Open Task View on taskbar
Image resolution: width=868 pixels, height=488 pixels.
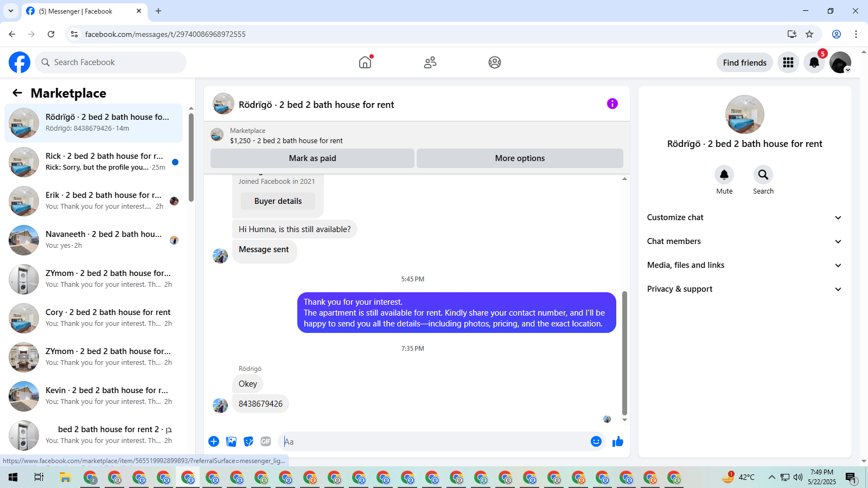coord(39,477)
